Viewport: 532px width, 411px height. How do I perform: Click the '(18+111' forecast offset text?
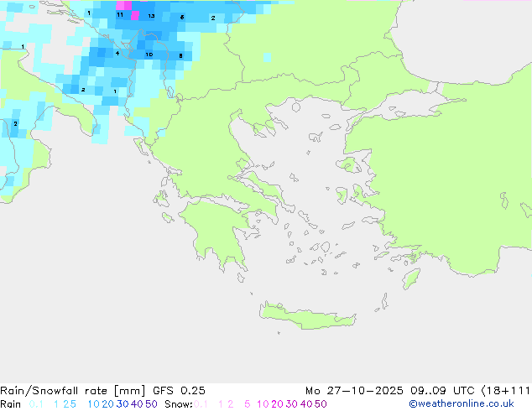(x=506, y=391)
